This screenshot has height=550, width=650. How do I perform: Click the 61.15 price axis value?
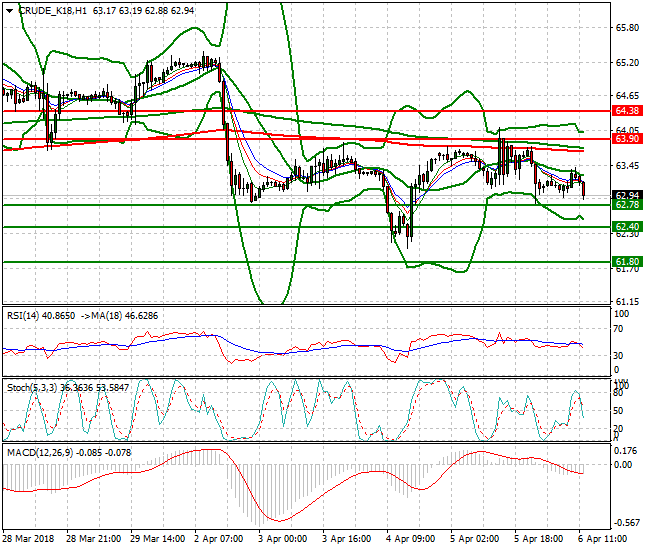coord(627,301)
